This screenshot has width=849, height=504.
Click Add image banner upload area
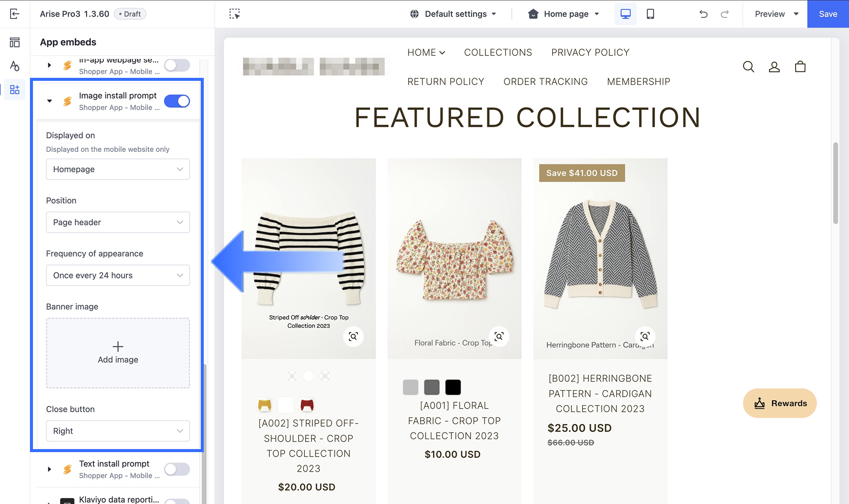point(118,353)
